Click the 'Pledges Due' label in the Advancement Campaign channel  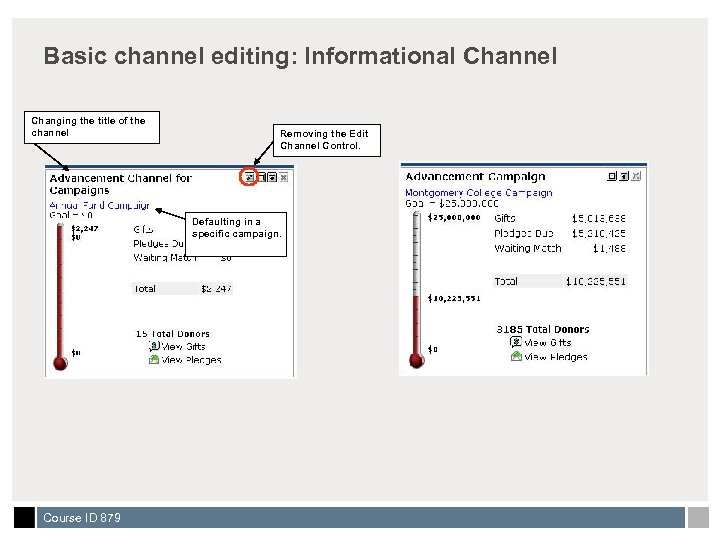click(524, 233)
